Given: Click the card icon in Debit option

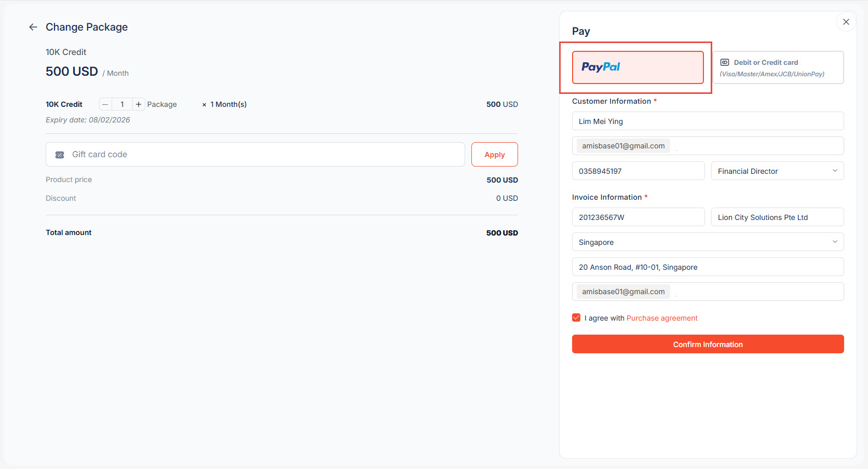Looking at the screenshot, I should 725,62.
